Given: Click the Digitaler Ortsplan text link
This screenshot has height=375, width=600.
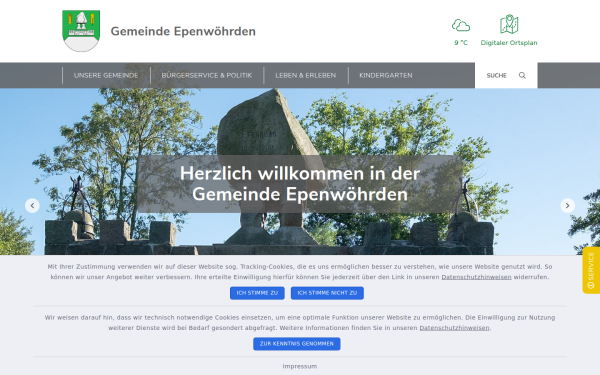Looking at the screenshot, I should 509,43.
